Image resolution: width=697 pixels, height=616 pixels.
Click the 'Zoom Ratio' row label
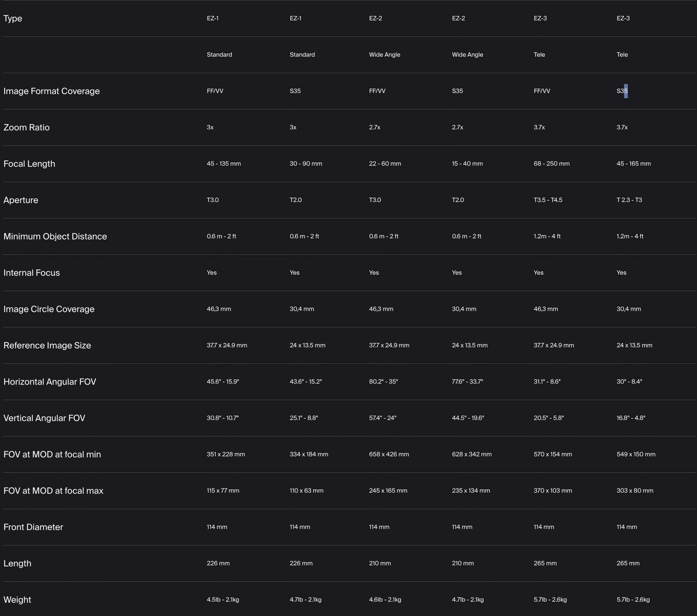[27, 127]
